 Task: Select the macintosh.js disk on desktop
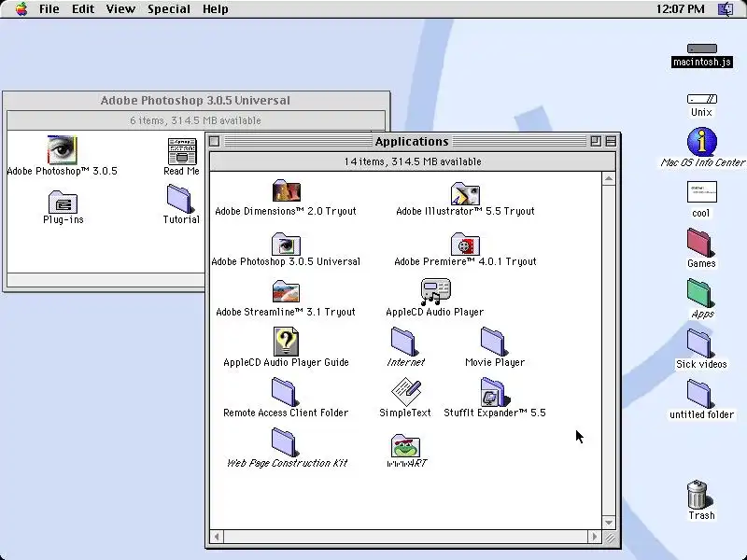click(x=702, y=49)
